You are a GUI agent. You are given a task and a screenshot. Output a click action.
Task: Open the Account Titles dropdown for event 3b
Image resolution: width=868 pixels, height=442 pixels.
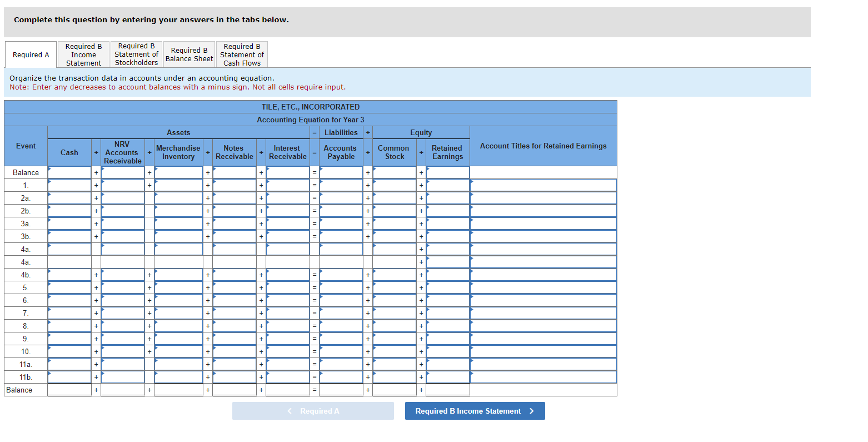(543, 236)
